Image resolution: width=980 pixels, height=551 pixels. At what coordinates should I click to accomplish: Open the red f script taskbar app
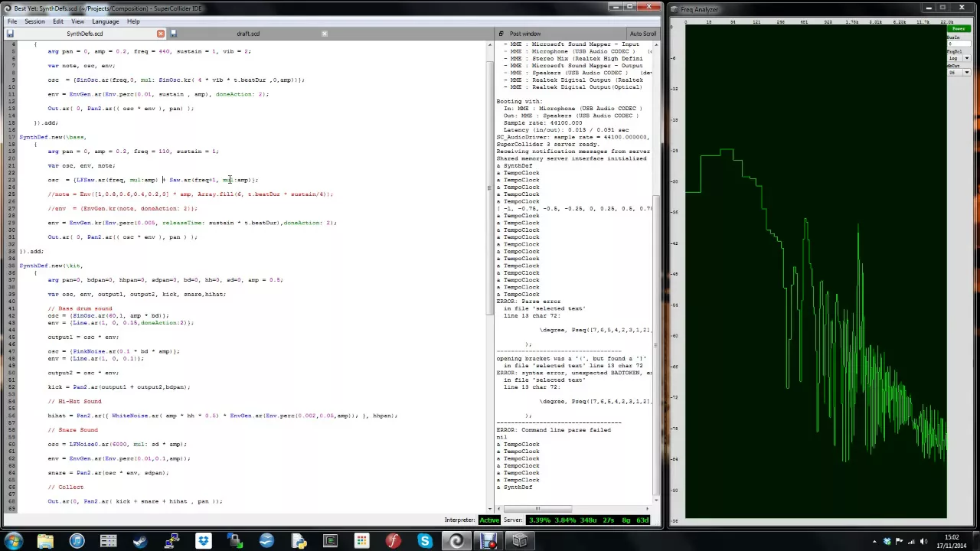pyautogui.click(x=394, y=541)
